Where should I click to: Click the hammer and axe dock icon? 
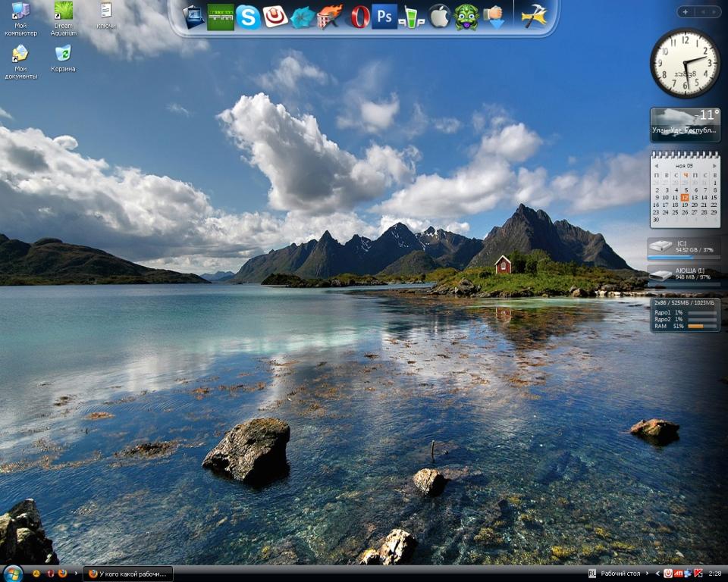[x=534, y=16]
